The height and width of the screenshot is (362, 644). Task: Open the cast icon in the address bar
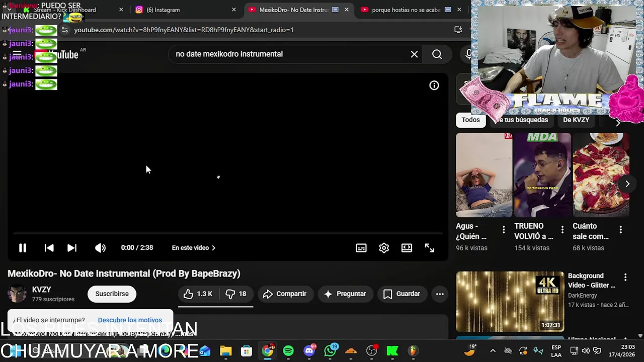pos(458,30)
